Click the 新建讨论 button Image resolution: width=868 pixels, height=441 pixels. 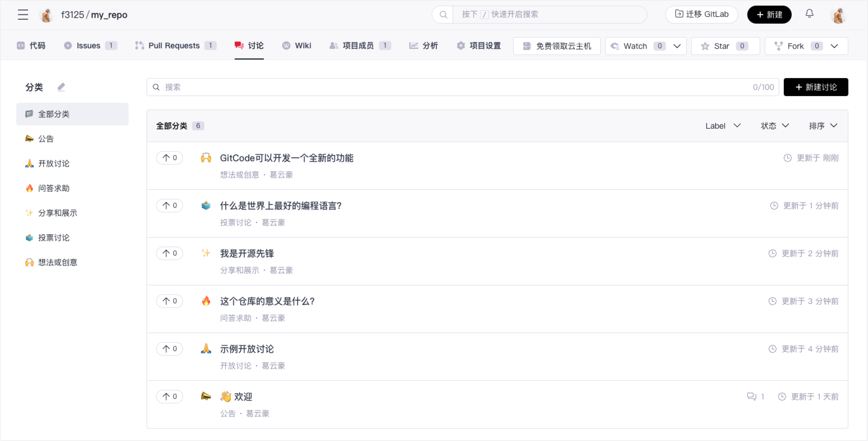[x=815, y=87]
